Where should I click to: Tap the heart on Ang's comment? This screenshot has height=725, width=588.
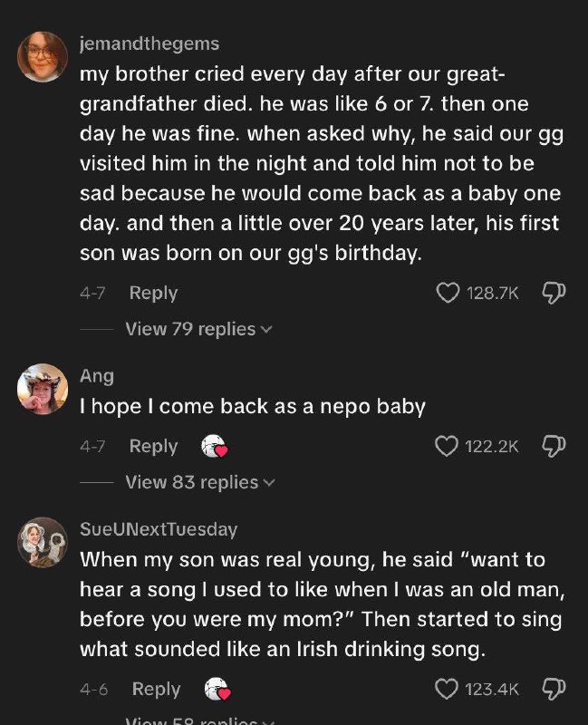448,446
